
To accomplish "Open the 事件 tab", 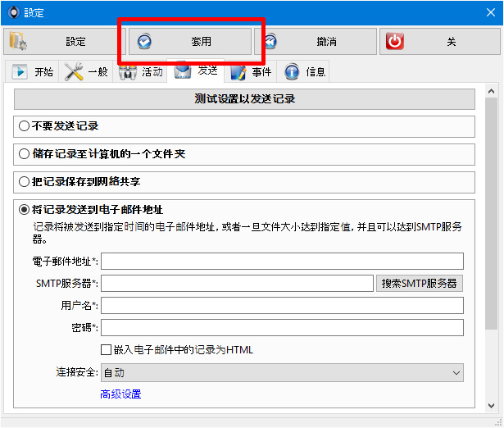I will tap(251, 71).
